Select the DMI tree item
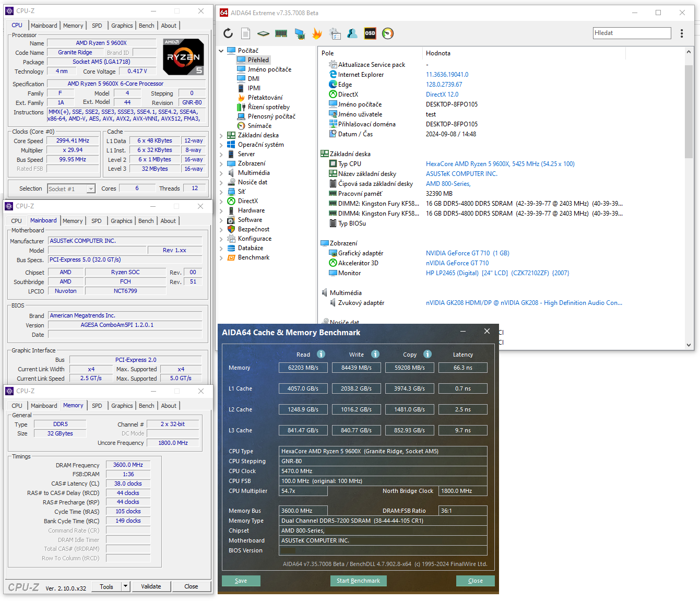 (x=254, y=79)
